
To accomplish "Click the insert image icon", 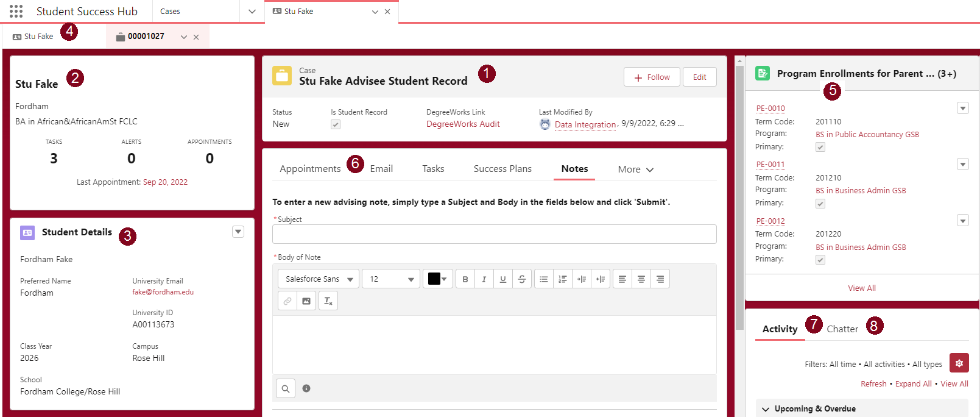I will tap(306, 301).
